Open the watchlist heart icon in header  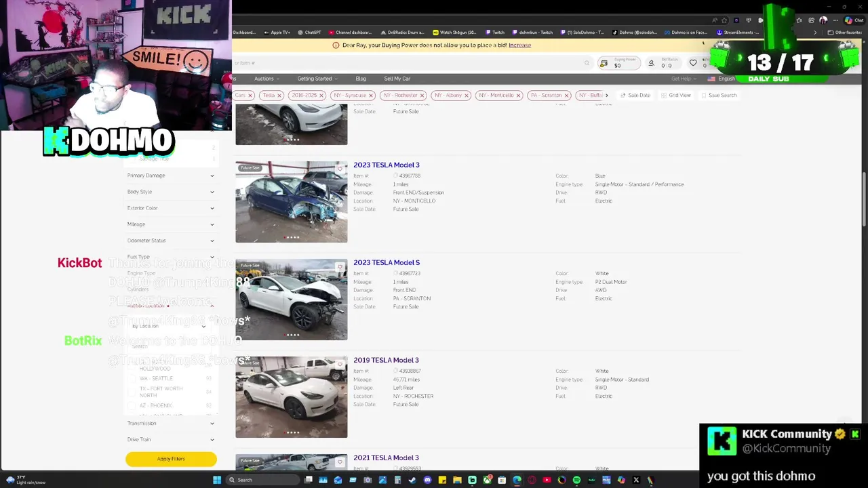pos(693,63)
